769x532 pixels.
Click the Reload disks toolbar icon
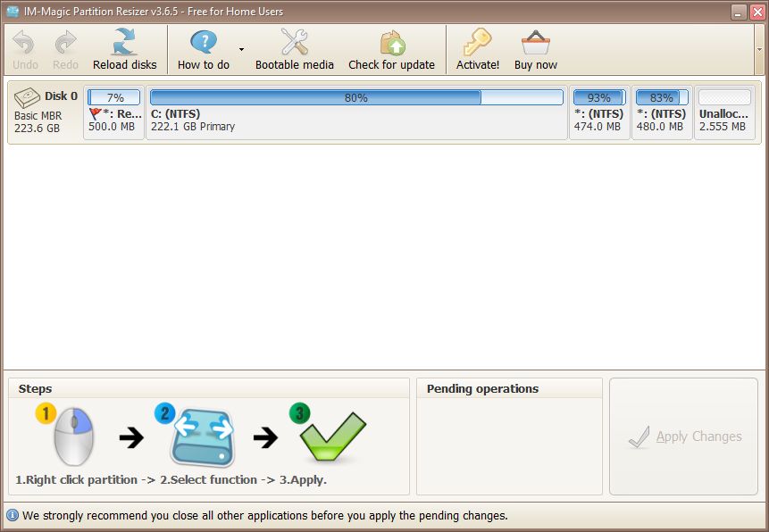[124, 42]
